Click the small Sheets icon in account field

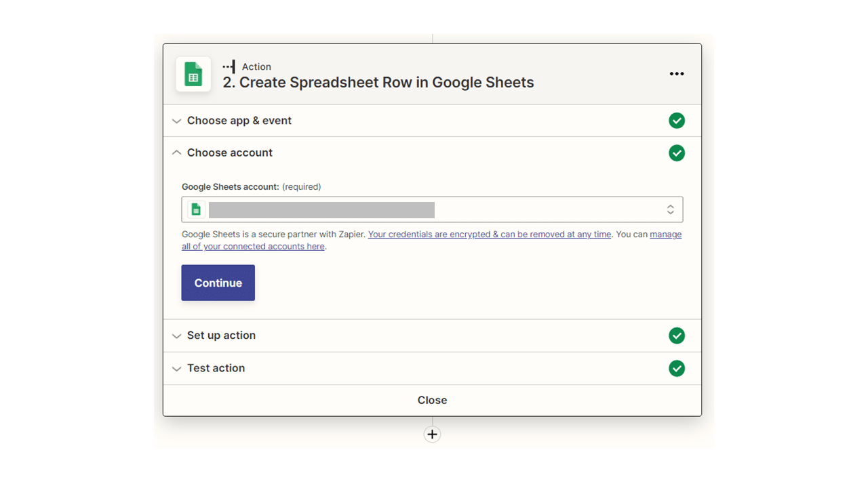196,209
